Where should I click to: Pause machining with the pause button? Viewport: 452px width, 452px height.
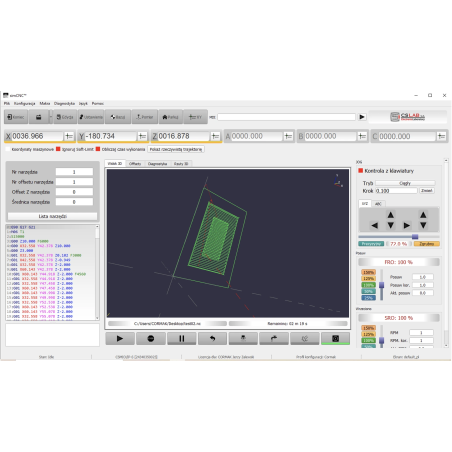click(x=182, y=338)
